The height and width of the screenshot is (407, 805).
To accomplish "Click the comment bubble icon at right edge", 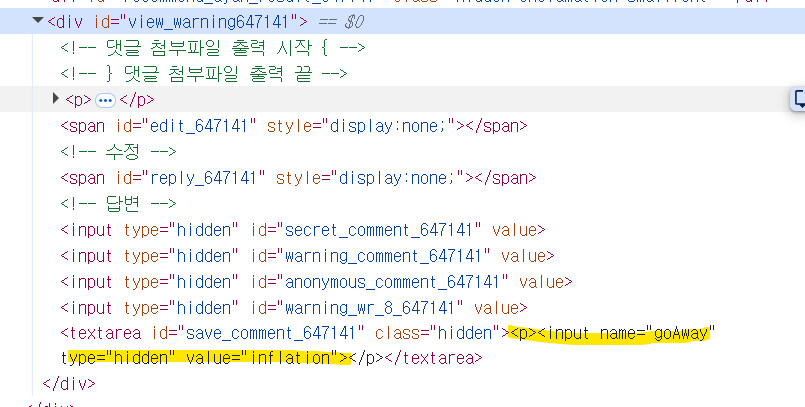I will pos(798,99).
